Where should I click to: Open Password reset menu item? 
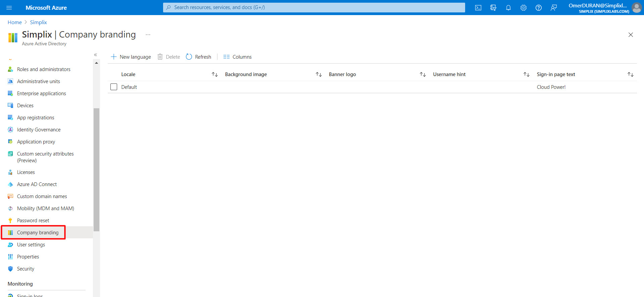33,221
